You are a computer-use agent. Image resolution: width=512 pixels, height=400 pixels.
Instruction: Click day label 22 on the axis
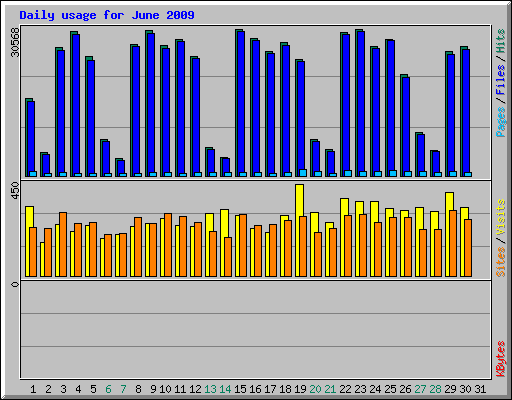tap(345, 389)
